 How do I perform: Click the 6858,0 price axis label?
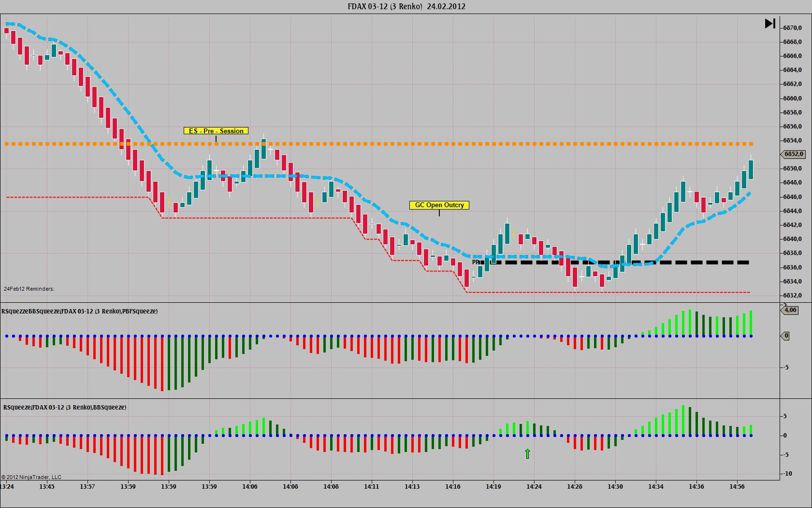pyautogui.click(x=792, y=113)
